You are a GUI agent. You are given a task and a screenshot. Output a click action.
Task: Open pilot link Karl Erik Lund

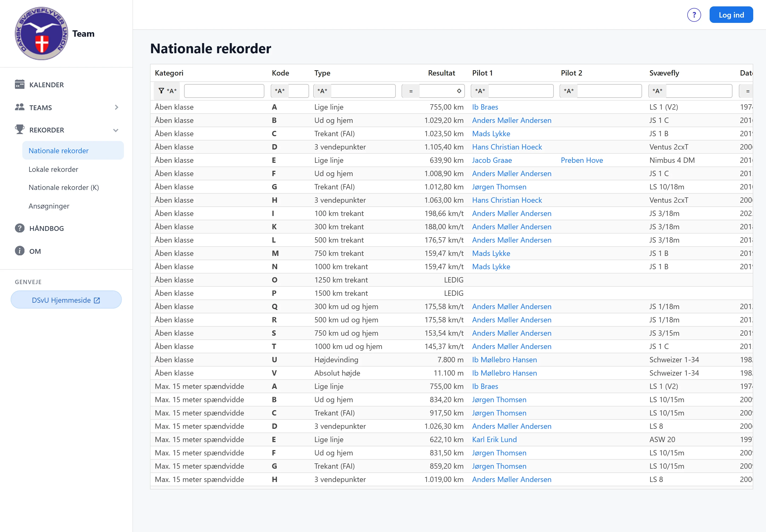(494, 440)
